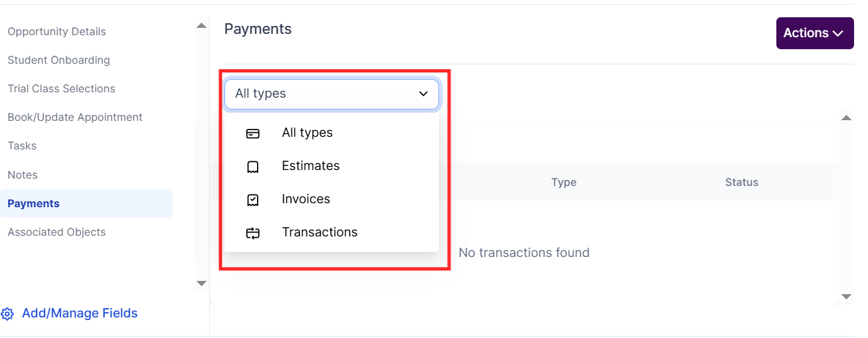Go to Opportunity Details section

[x=56, y=31]
